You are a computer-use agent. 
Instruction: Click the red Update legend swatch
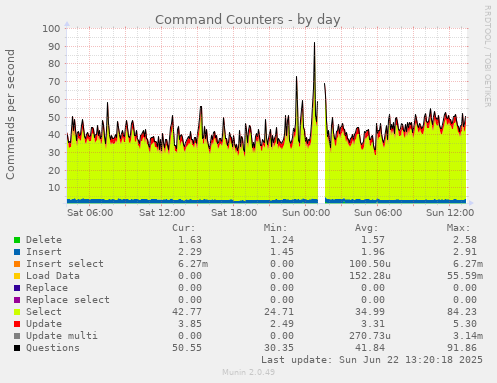pos(17,324)
